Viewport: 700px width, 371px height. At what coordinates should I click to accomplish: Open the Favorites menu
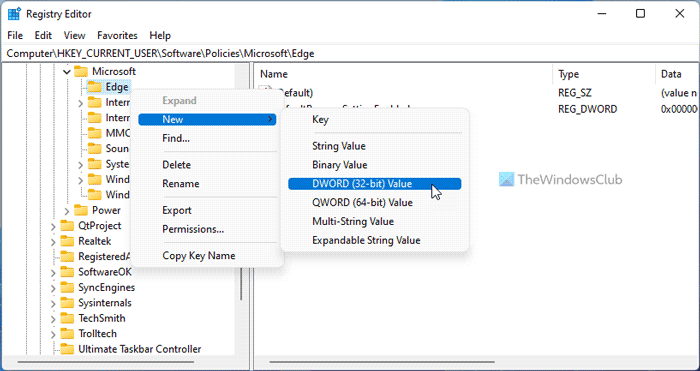click(x=117, y=35)
